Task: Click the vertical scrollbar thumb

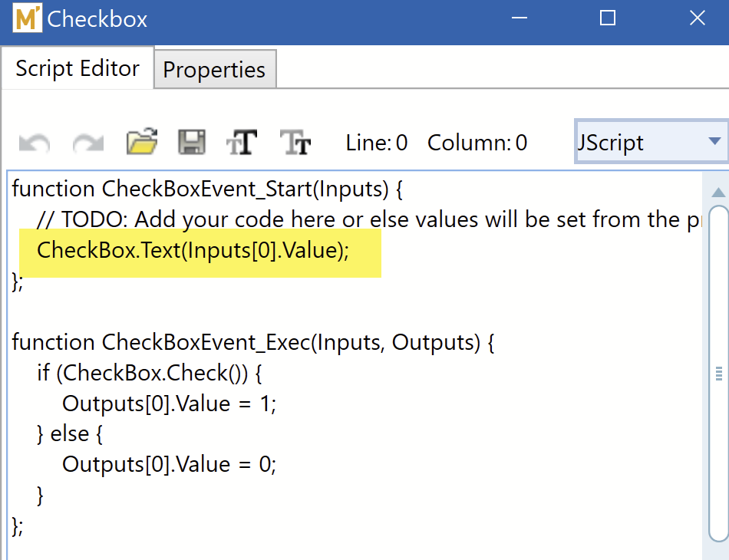Action: click(x=718, y=372)
